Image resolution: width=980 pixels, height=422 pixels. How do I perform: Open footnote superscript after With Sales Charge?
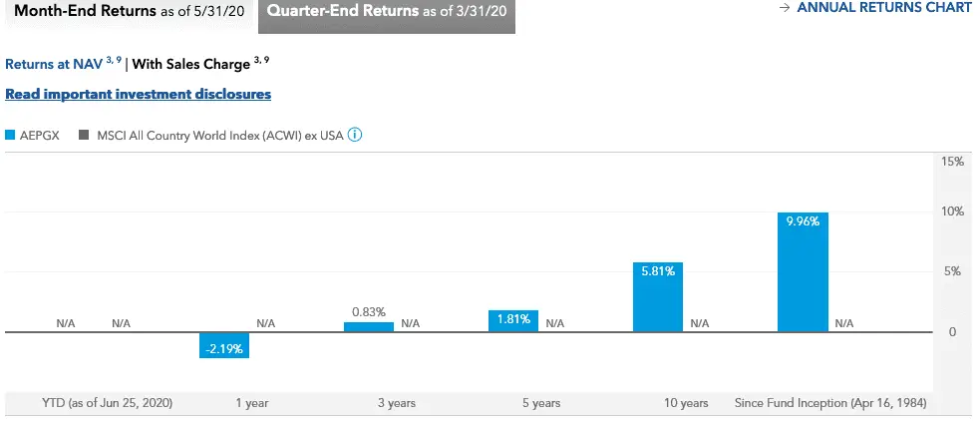[261, 61]
